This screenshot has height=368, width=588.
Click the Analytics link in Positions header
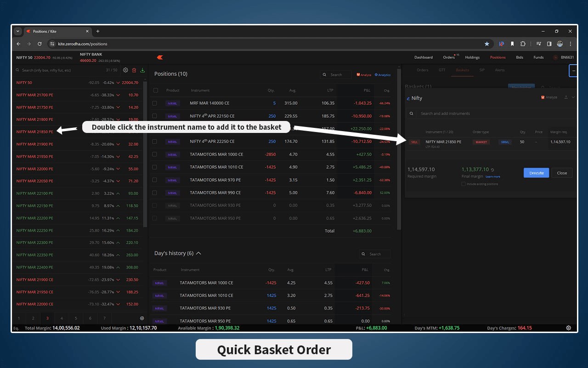pyautogui.click(x=382, y=75)
